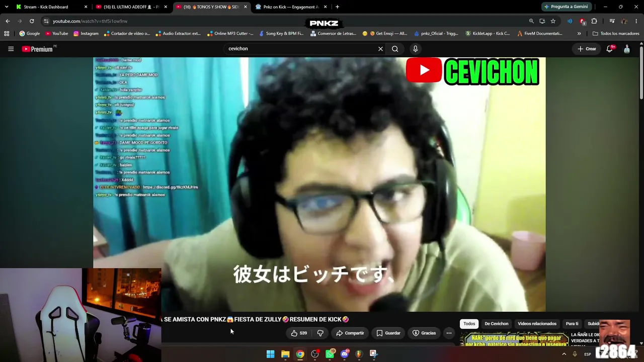644x362 pixels.
Task: Open the Windows Start menu
Action: [271, 354]
